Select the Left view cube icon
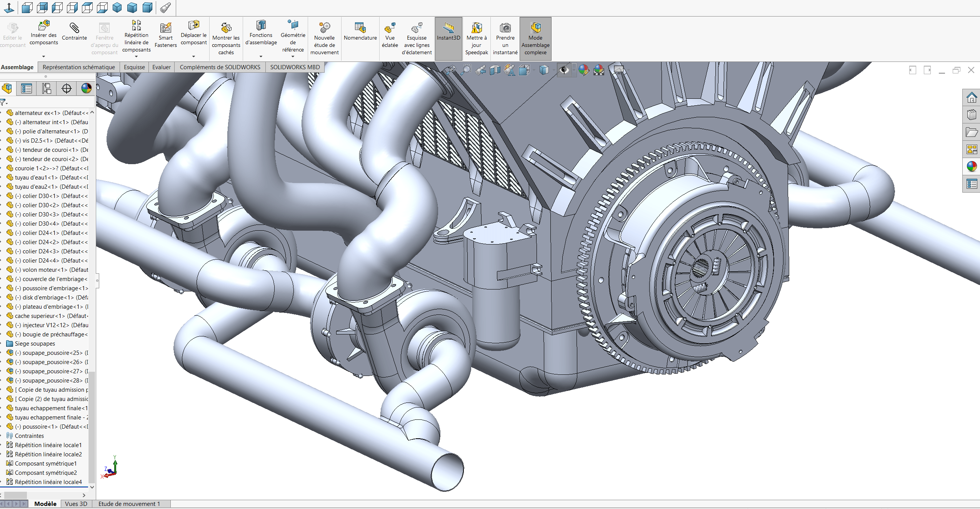The width and height of the screenshot is (980, 509). click(57, 7)
